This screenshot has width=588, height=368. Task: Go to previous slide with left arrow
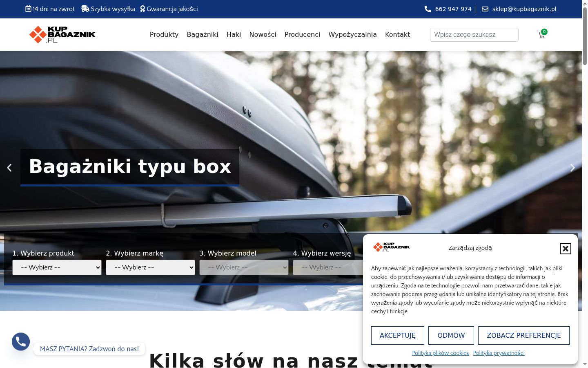pyautogui.click(x=9, y=168)
